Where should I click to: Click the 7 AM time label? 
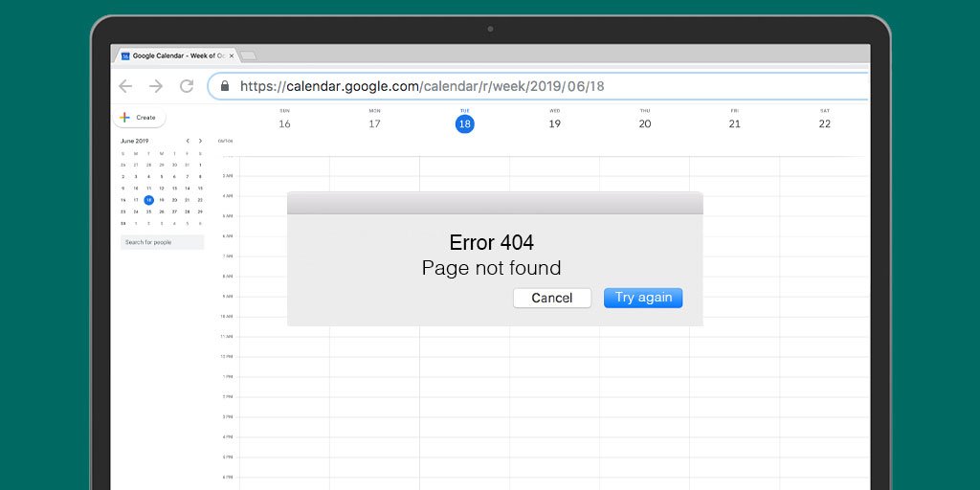(227, 256)
